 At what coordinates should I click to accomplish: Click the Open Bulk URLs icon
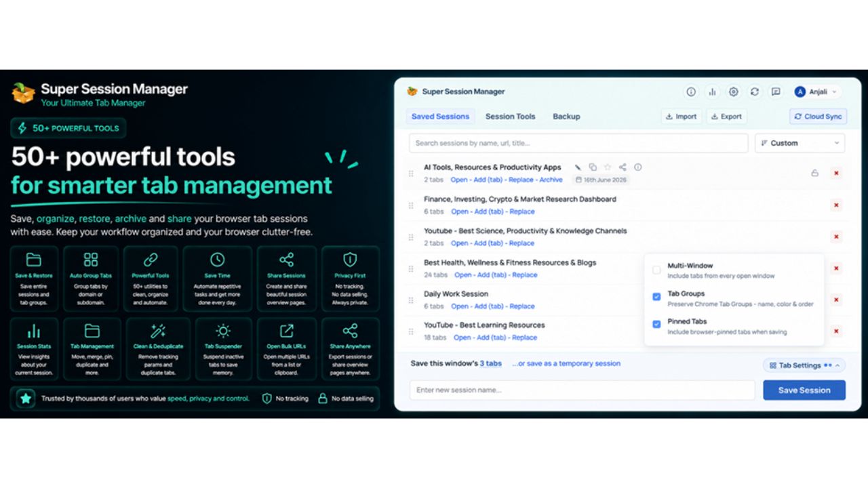pyautogui.click(x=286, y=331)
